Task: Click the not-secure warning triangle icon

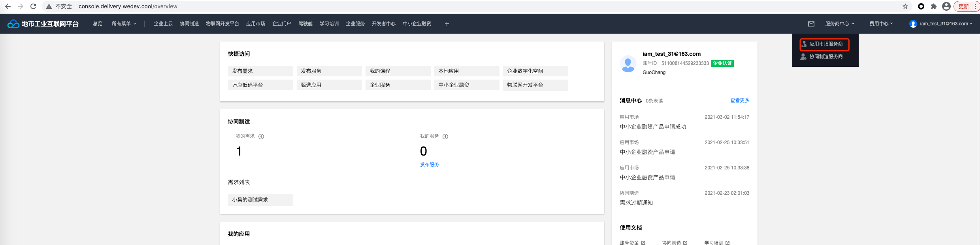Action: tap(49, 6)
